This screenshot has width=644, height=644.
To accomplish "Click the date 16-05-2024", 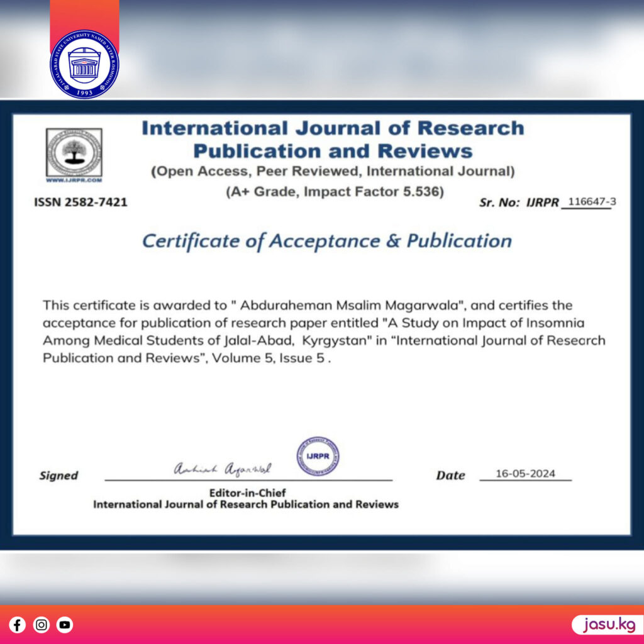I will 525,474.
